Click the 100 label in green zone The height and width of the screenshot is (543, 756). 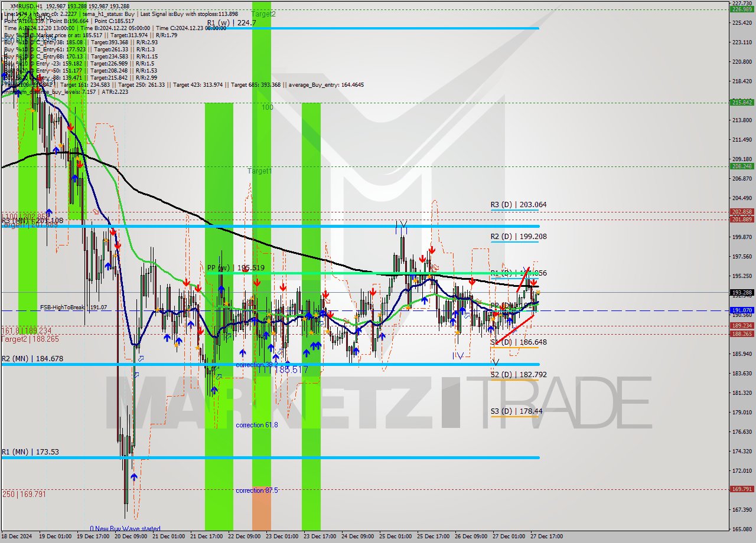[x=268, y=108]
